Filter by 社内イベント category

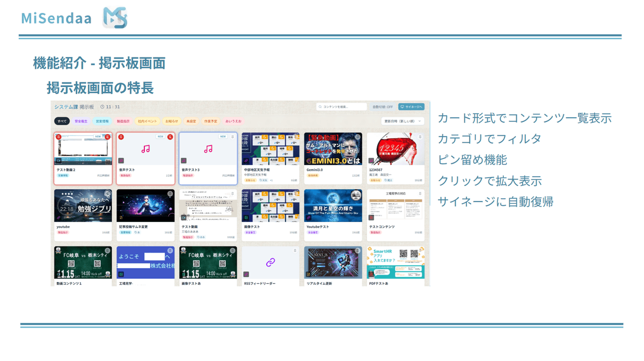[147, 121]
